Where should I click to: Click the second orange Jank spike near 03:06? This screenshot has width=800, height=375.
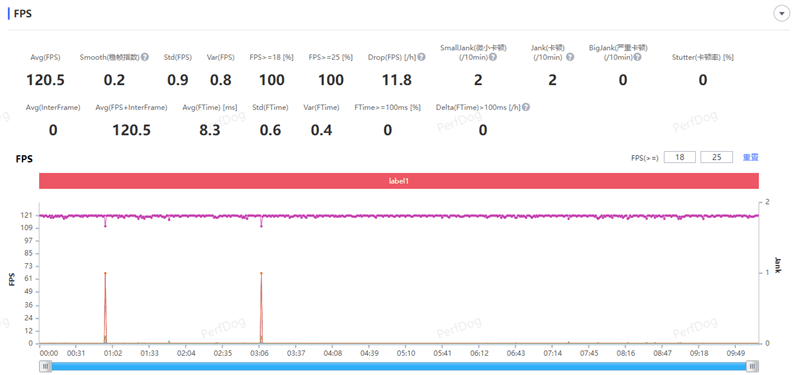click(261, 273)
